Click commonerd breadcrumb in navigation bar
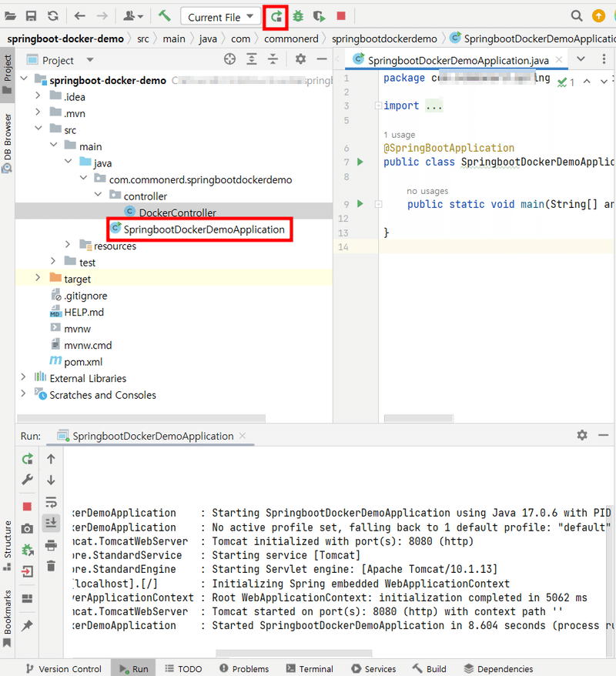616x676 pixels. click(291, 38)
